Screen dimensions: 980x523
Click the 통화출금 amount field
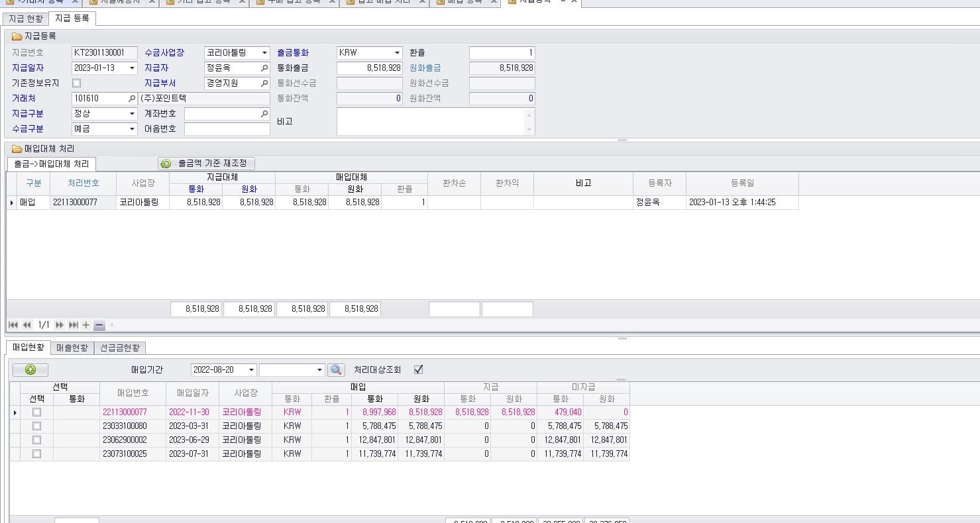[370, 68]
